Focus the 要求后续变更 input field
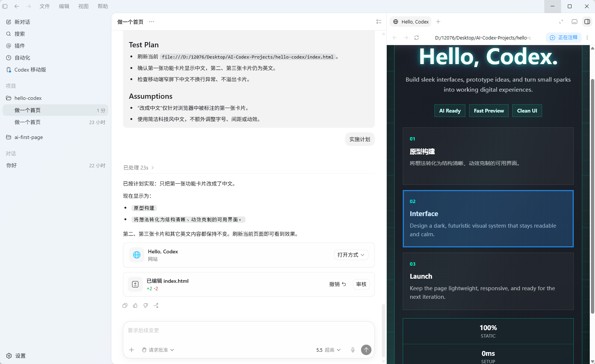Image resolution: width=595 pixels, height=364 pixels. pyautogui.click(x=249, y=330)
